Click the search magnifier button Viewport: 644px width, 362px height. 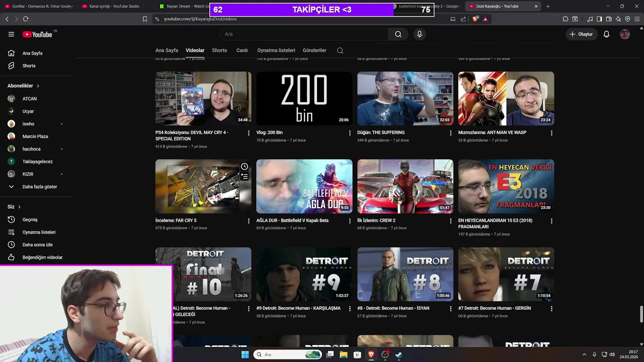click(x=398, y=34)
